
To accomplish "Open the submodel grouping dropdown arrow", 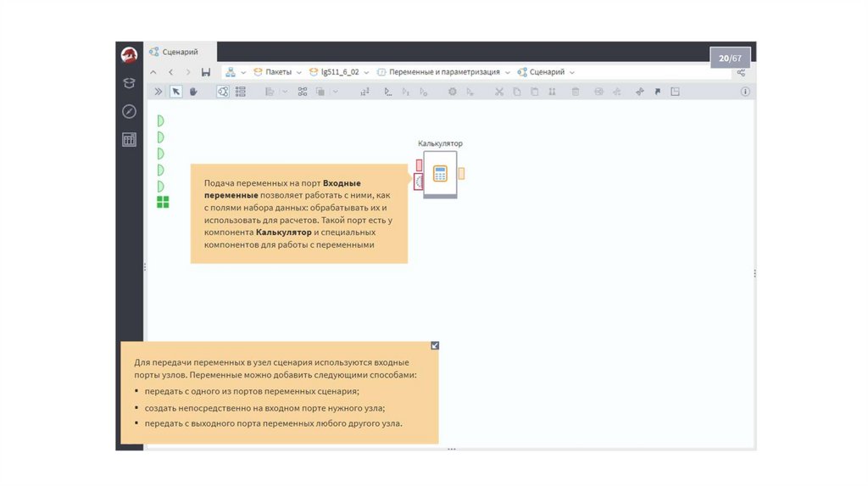I will tap(335, 92).
